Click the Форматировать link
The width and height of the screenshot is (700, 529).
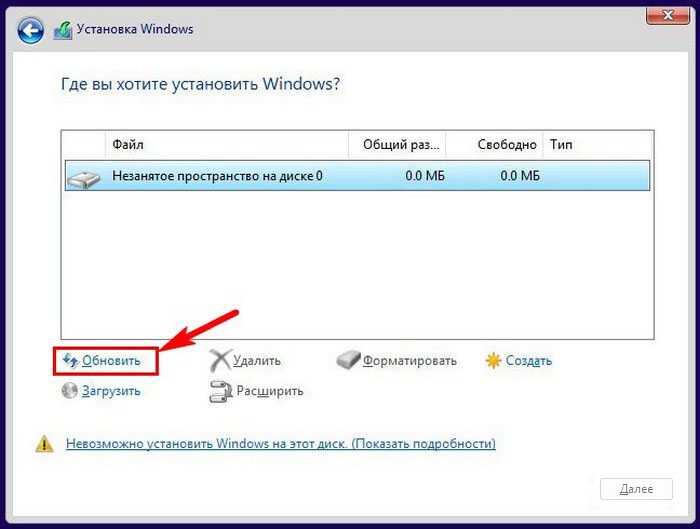409,361
